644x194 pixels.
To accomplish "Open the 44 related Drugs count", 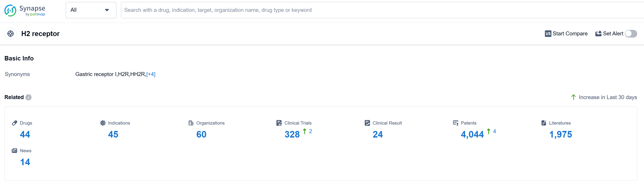I will [x=25, y=134].
